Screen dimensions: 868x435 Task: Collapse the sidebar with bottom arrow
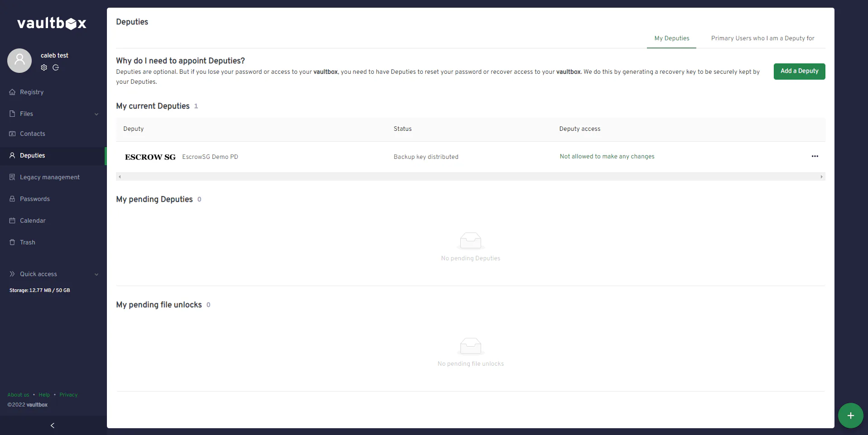[x=53, y=425]
